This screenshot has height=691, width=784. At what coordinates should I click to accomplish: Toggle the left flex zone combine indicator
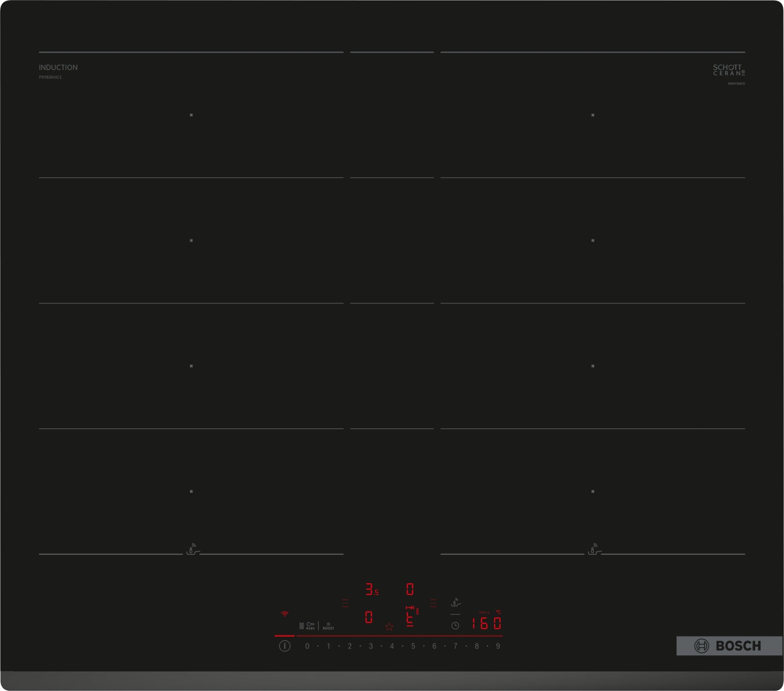click(x=345, y=603)
